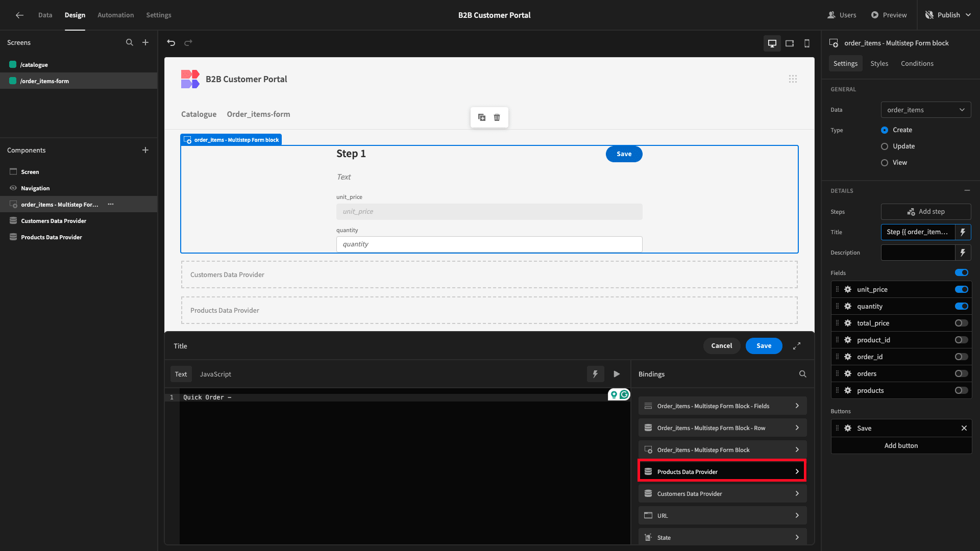Click the JavaScript tab in title editor
The height and width of the screenshot is (551, 980).
pyautogui.click(x=215, y=374)
